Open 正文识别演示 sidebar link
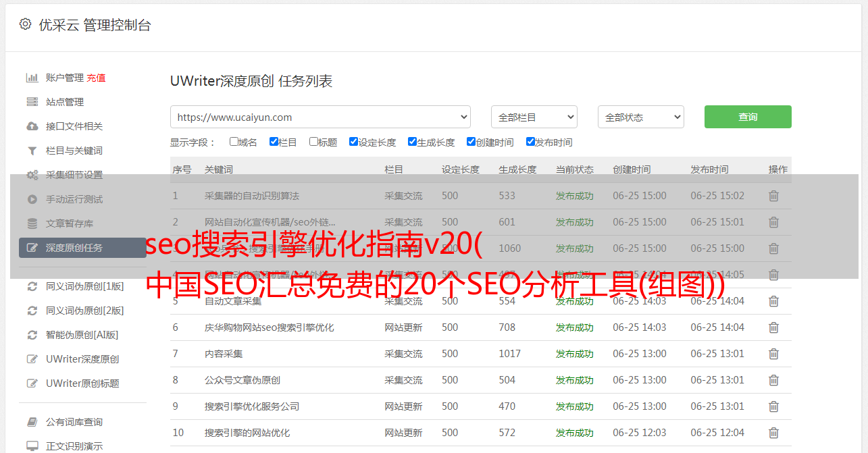This screenshot has height=453, width=868. tap(74, 446)
